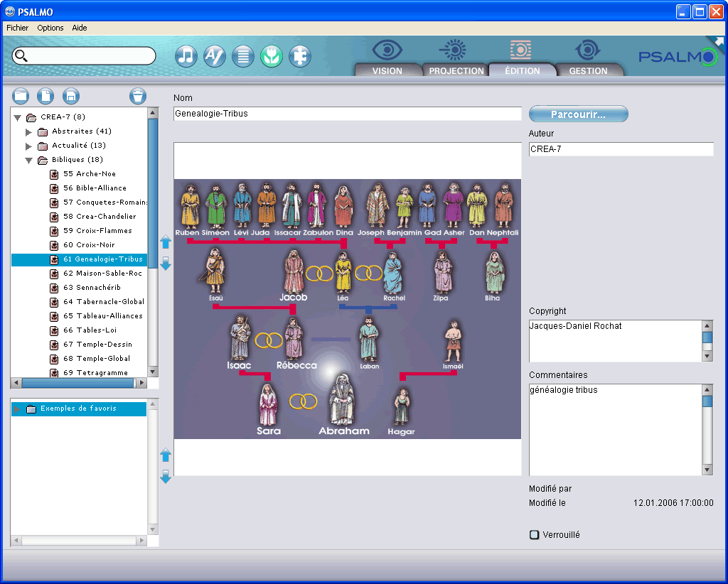Create a new document with page icon

point(45,96)
